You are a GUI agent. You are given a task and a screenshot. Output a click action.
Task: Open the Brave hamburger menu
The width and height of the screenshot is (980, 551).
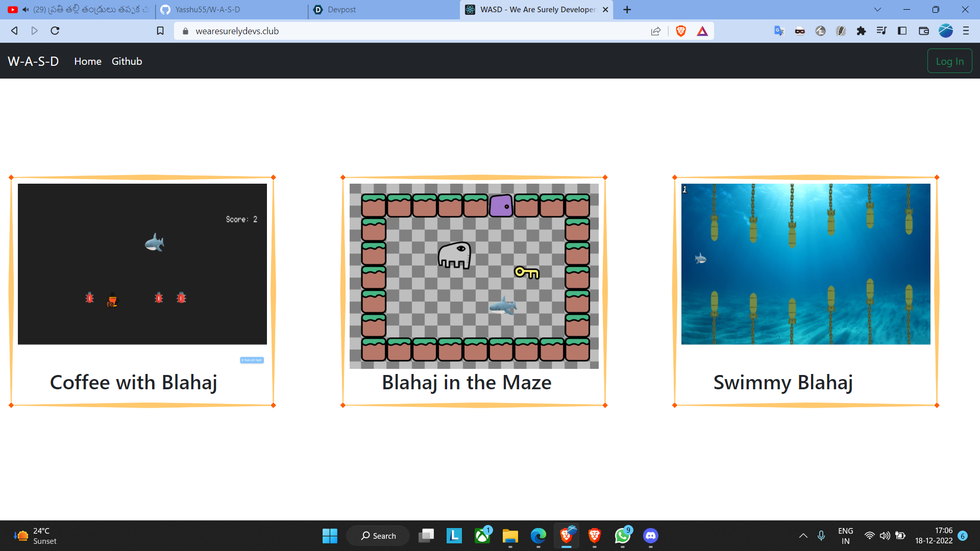tap(966, 31)
